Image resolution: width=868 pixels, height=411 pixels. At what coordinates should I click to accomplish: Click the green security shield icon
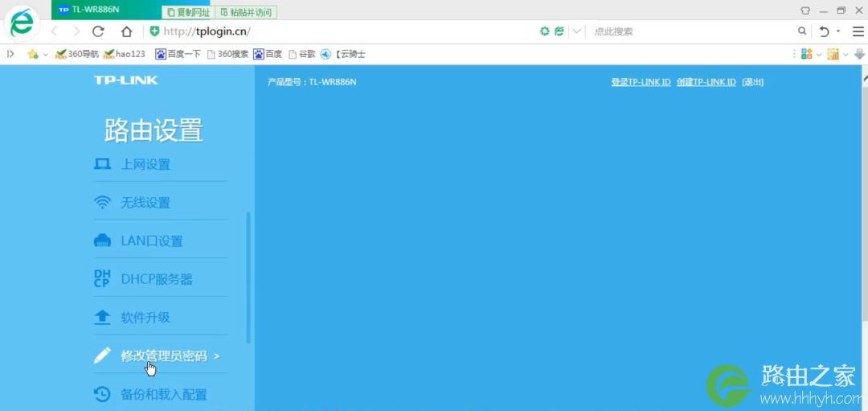[155, 31]
